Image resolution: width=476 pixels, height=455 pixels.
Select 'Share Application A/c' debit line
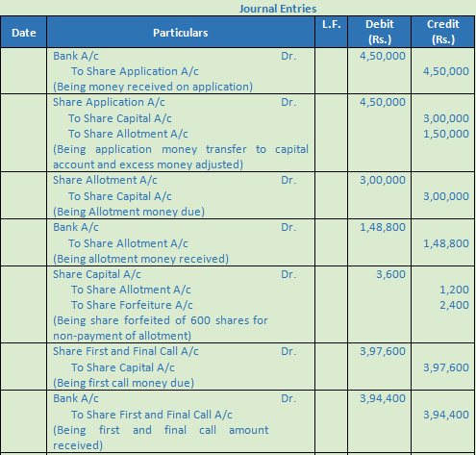tap(109, 102)
